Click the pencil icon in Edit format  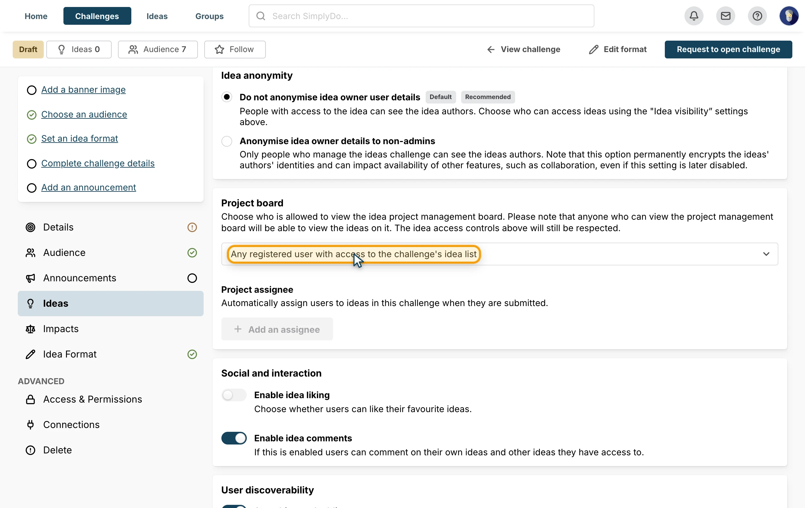(593, 50)
